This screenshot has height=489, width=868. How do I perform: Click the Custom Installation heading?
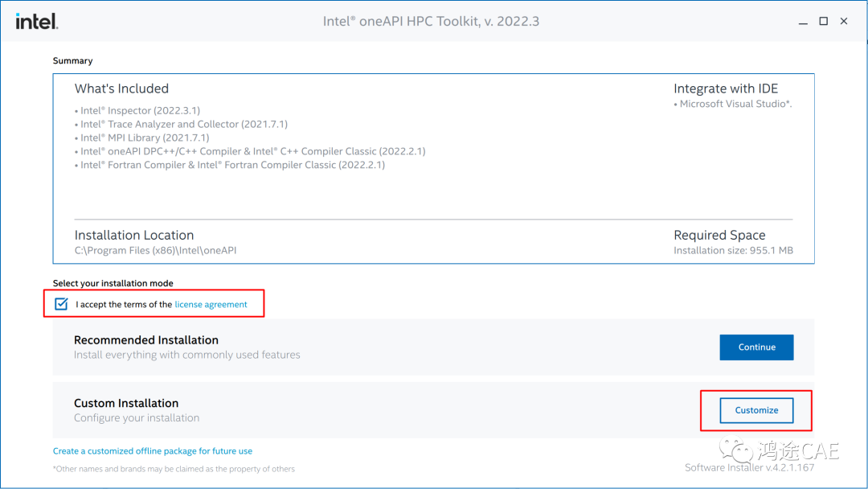[x=126, y=403]
